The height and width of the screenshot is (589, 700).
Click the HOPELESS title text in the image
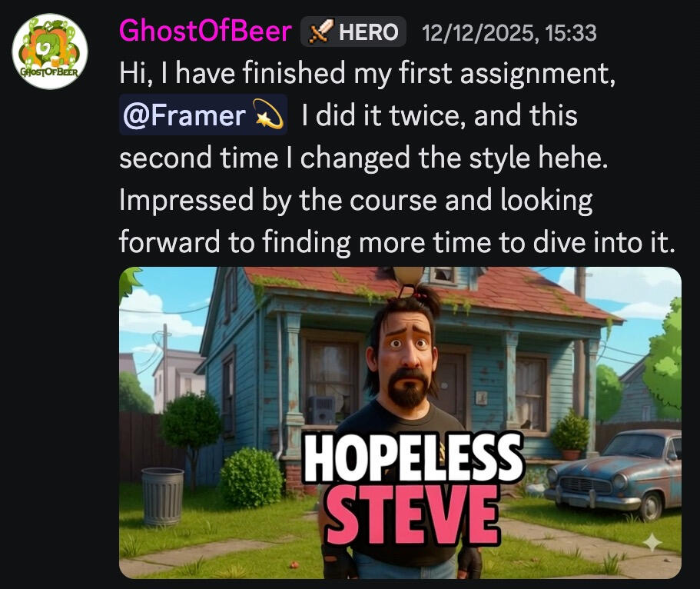413,458
